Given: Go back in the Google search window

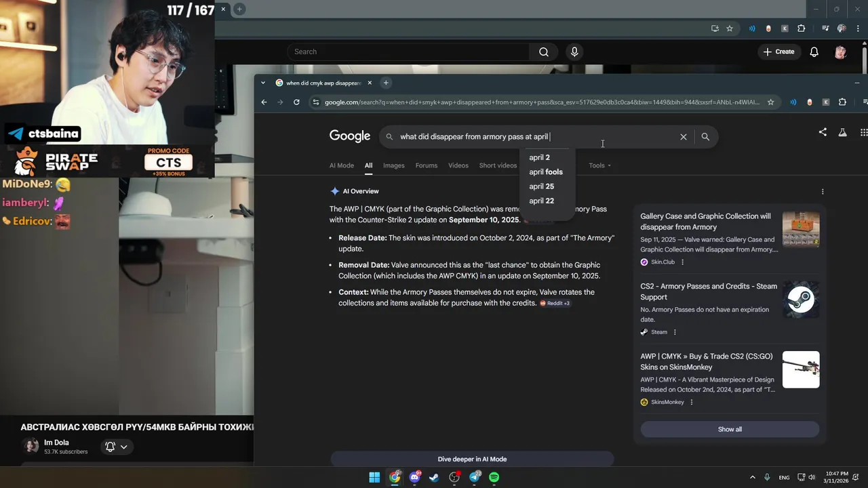Looking at the screenshot, I should 264,102.
